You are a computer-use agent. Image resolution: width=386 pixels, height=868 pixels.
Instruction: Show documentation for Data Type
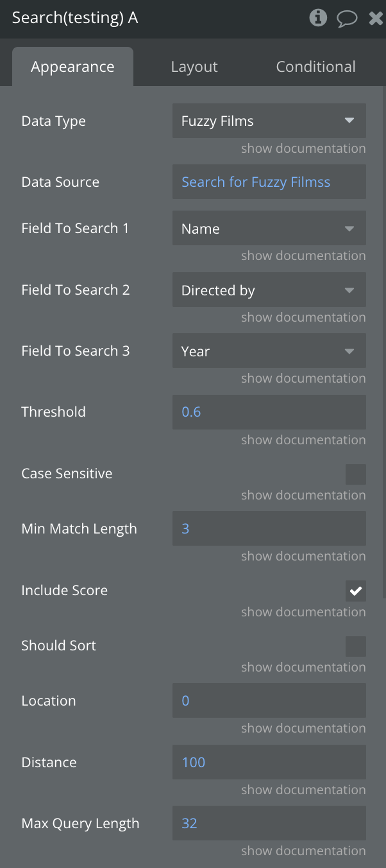303,148
